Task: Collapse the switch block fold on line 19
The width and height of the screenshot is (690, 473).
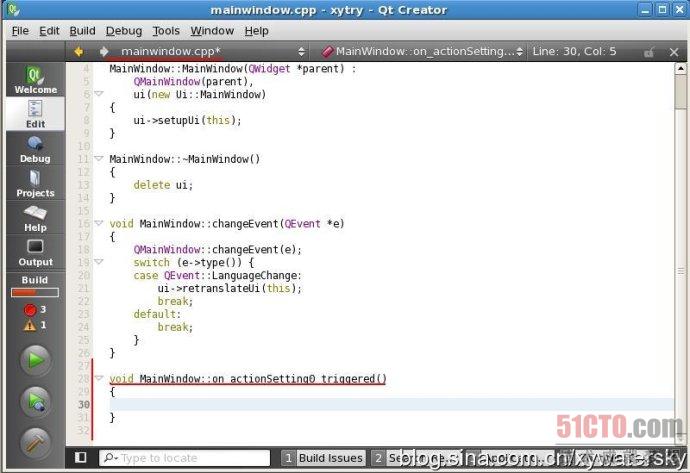Action: (x=99, y=262)
